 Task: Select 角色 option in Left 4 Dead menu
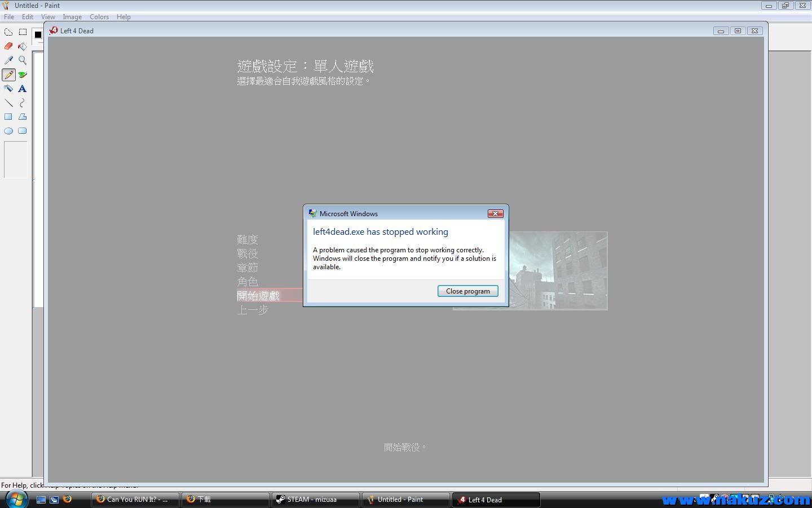pyautogui.click(x=248, y=282)
